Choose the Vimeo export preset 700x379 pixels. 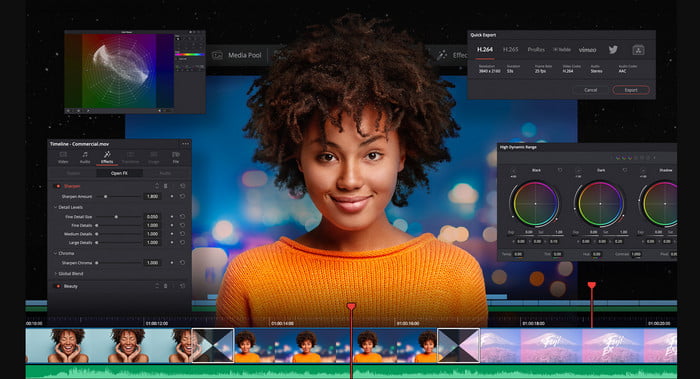(588, 50)
